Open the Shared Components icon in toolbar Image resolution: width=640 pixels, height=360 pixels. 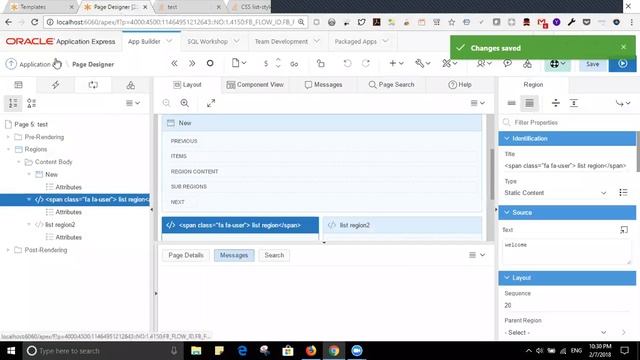(527, 64)
